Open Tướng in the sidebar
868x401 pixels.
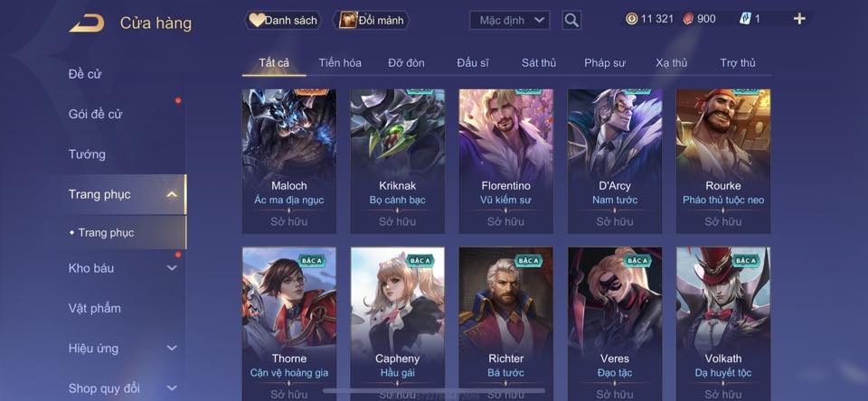[x=87, y=154]
